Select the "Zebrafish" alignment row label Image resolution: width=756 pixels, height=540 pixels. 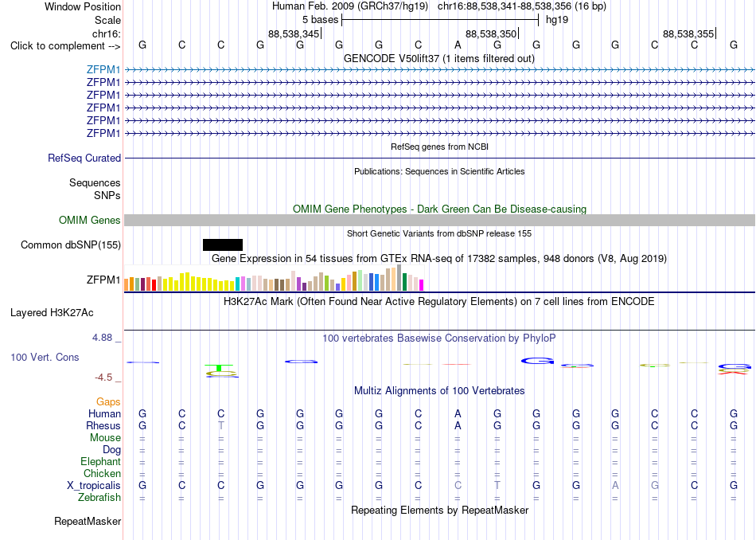[x=99, y=497]
